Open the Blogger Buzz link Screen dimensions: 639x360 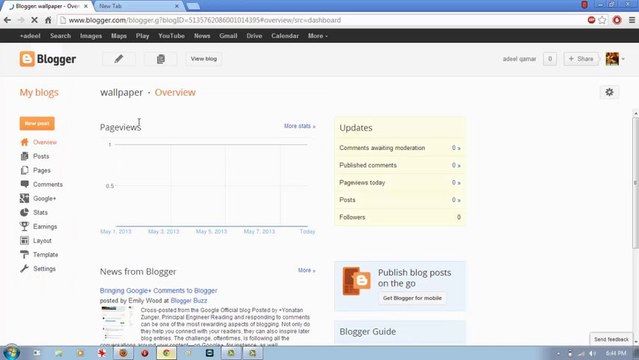[x=189, y=300]
